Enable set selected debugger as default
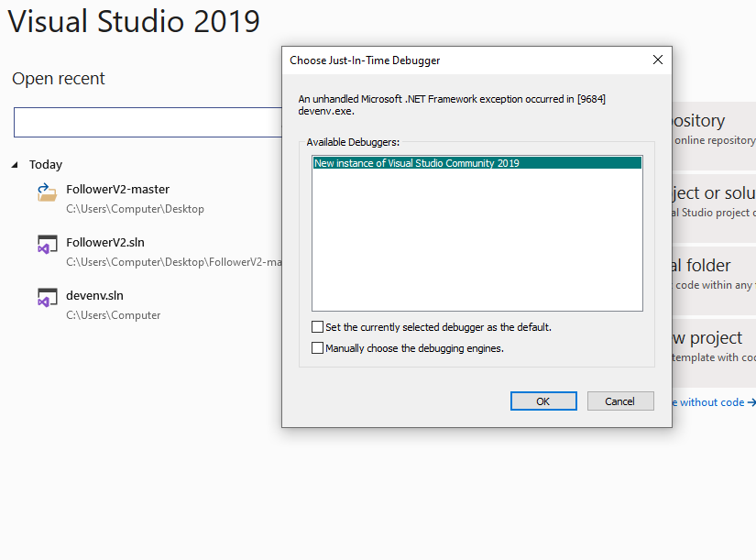Viewport: 756px width, 560px height. (317, 327)
